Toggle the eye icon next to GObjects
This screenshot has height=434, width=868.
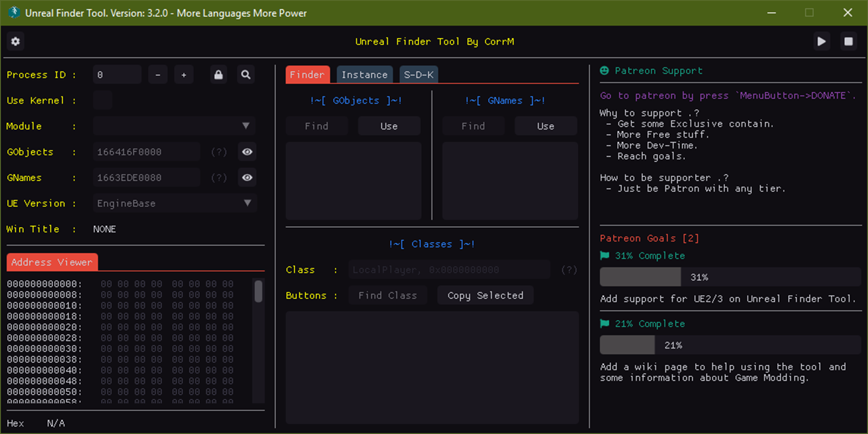coord(248,152)
